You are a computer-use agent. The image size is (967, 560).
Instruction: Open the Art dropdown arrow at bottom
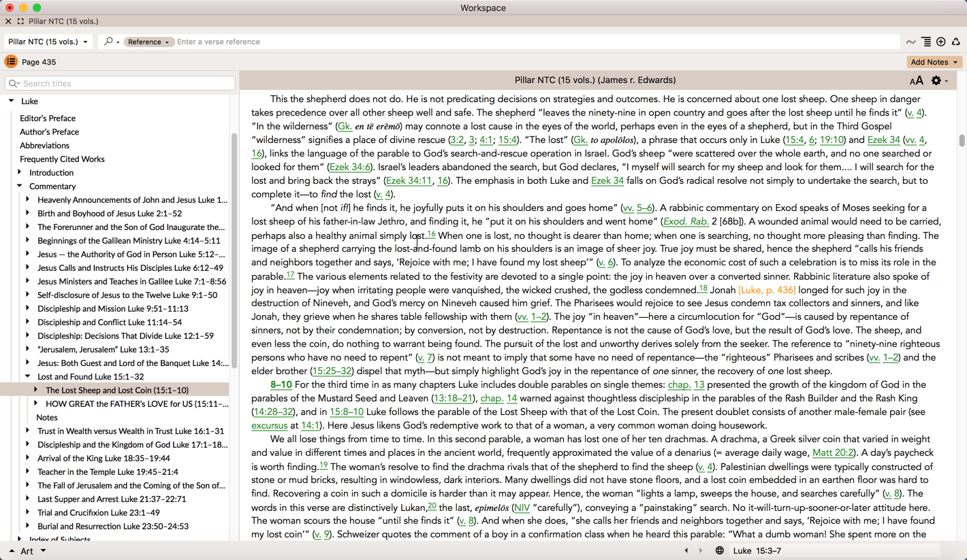click(43, 551)
